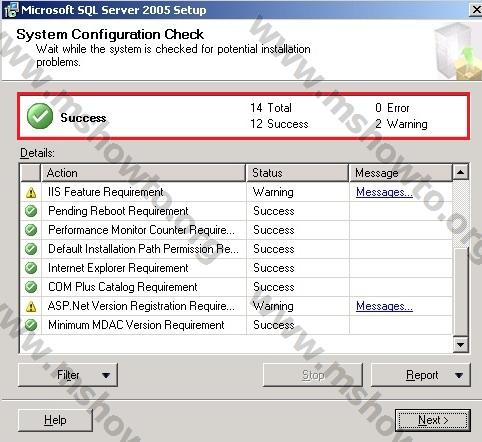The width and height of the screenshot is (482, 442).
Task: Open the Filter dropdown button
Action: pyautogui.click(x=68, y=375)
